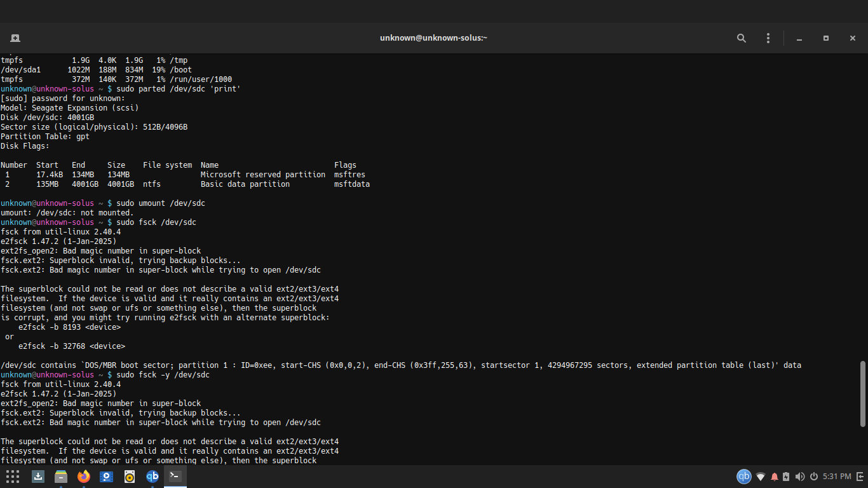Switch to Firefox in the taskbar
The image size is (868, 488).
pos(84,477)
